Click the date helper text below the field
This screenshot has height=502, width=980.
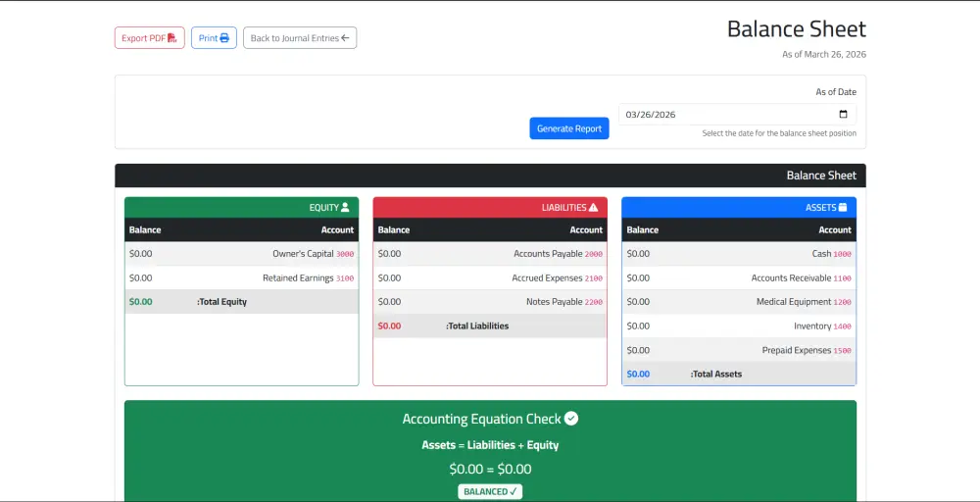click(779, 133)
